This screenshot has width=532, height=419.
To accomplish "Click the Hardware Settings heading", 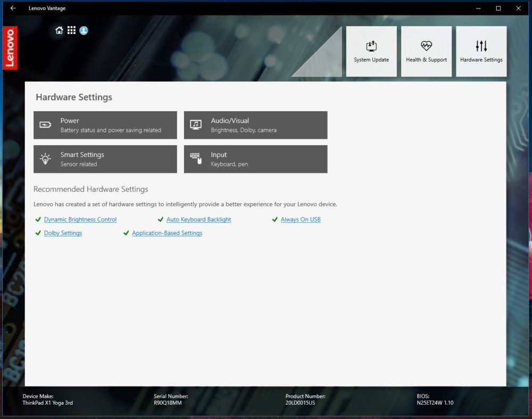I will (74, 97).
